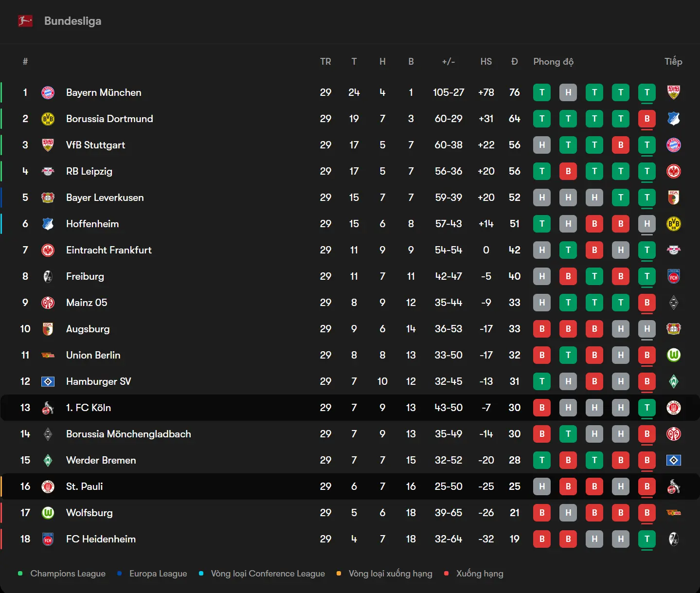
Task: Click the Tiếp column header
Action: tap(673, 62)
